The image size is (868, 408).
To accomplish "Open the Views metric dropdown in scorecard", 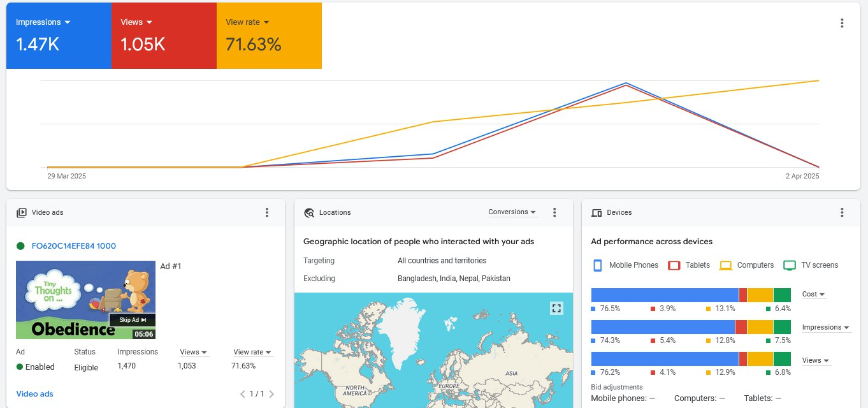I will [x=136, y=22].
